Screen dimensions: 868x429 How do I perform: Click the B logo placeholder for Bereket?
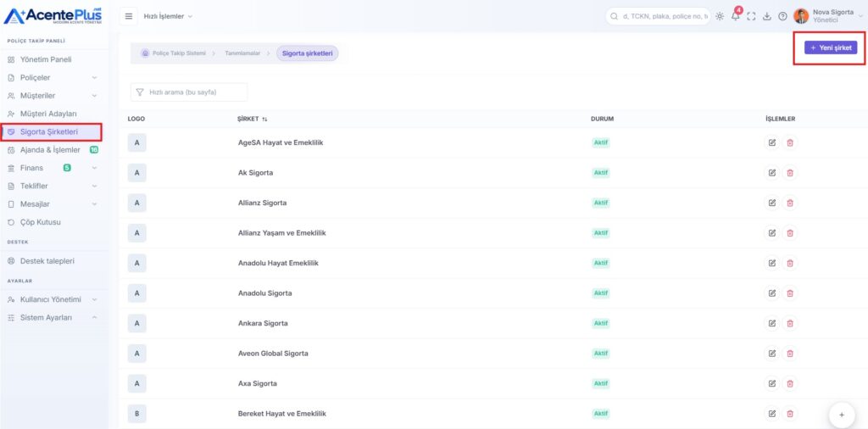tap(136, 414)
